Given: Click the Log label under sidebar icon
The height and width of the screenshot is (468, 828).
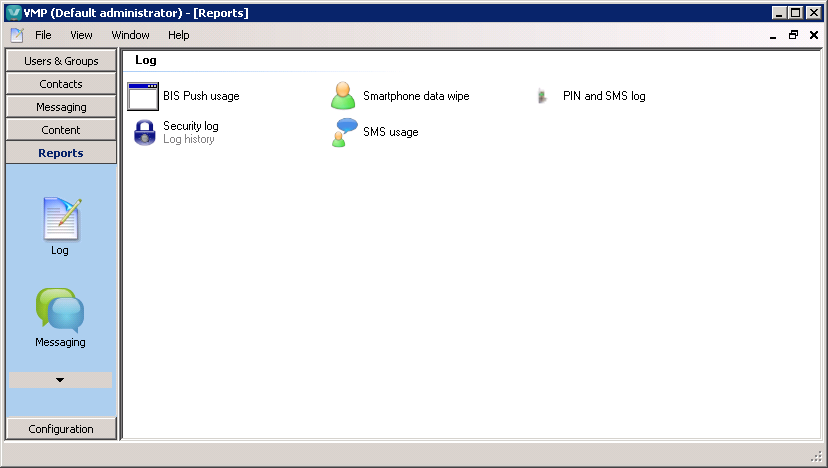Looking at the screenshot, I should (x=60, y=250).
